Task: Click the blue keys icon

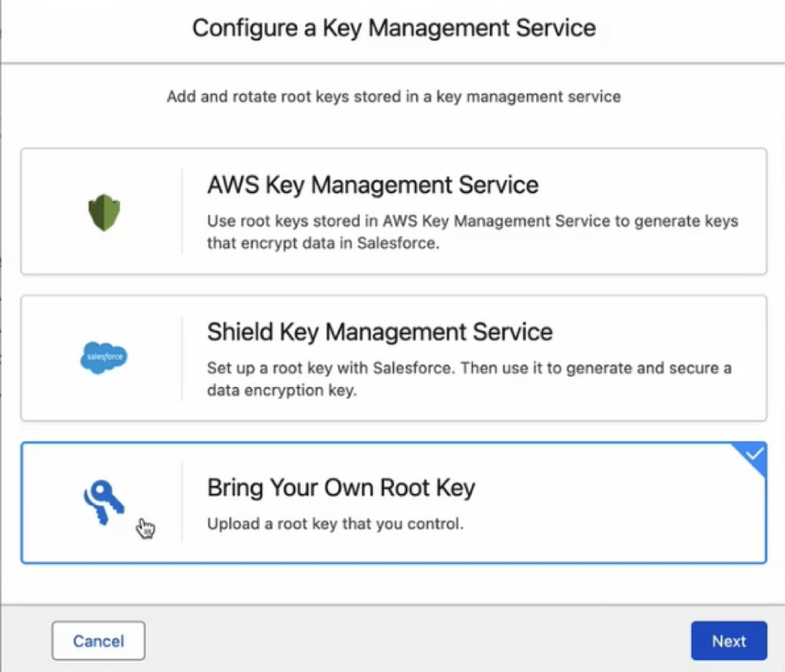Action: pos(105,502)
